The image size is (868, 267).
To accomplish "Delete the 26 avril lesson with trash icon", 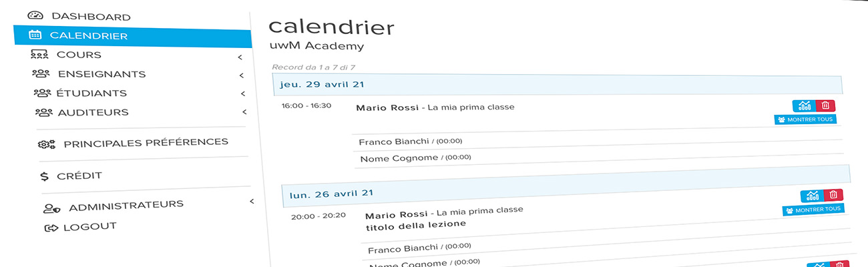I will [833, 195].
